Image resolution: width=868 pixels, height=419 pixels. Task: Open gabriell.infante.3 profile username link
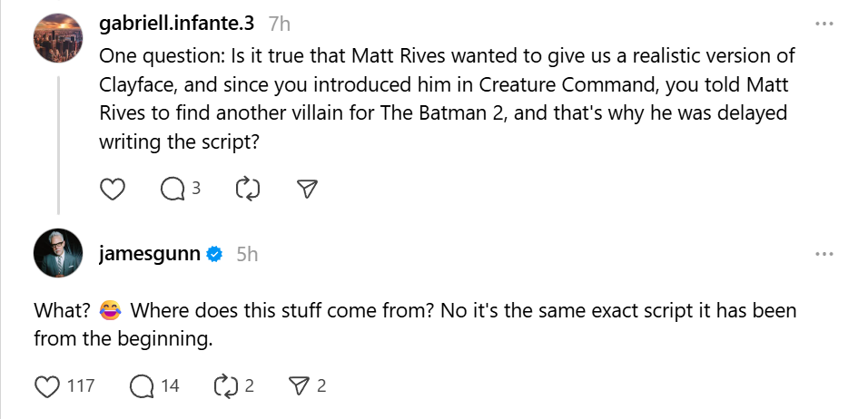coord(176,23)
